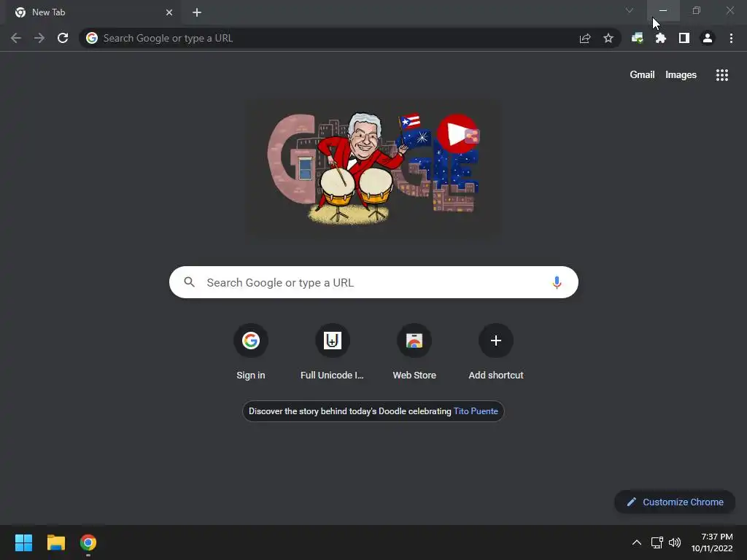Click the forward navigation arrow

39,38
